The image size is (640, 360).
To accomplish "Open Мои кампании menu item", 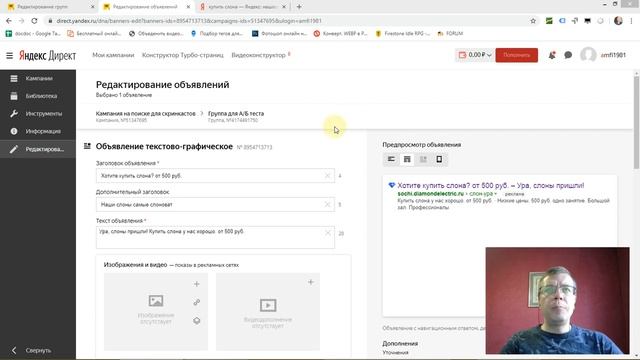I will click(113, 55).
